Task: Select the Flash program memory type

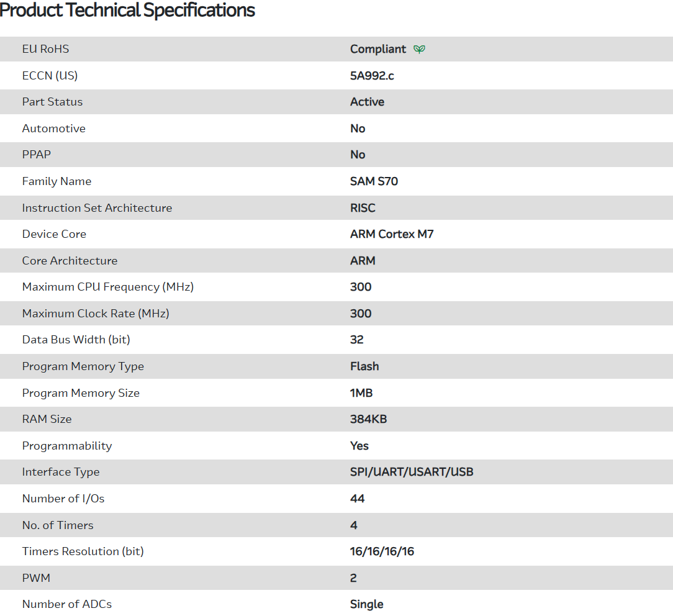Action: [x=364, y=366]
